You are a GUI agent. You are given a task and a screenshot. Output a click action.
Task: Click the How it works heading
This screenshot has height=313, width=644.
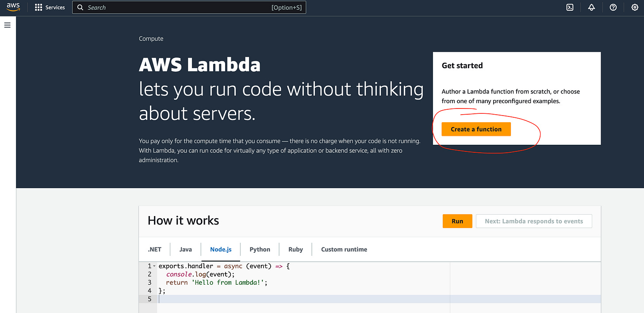coord(183,220)
